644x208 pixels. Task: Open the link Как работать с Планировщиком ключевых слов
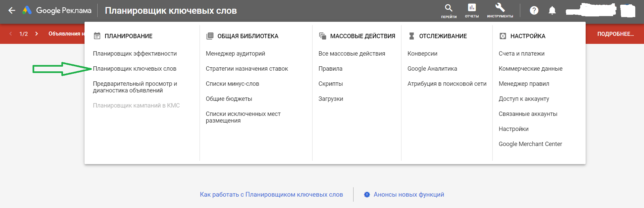coord(271,195)
